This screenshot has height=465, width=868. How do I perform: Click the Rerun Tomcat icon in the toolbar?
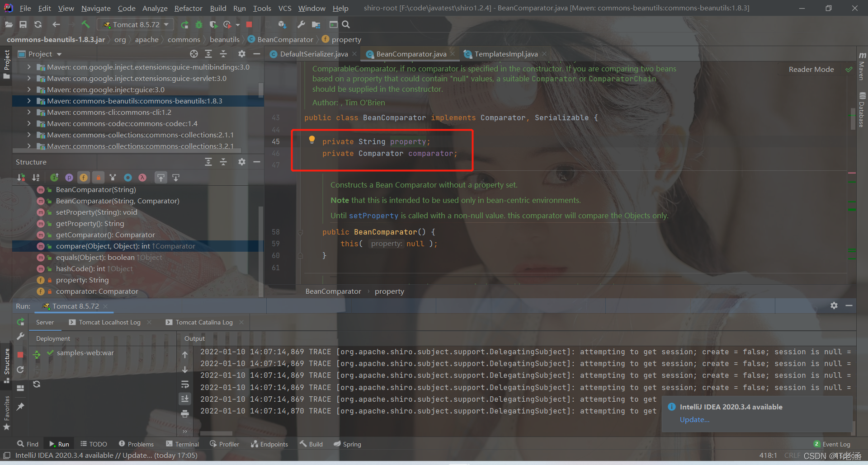click(x=184, y=24)
